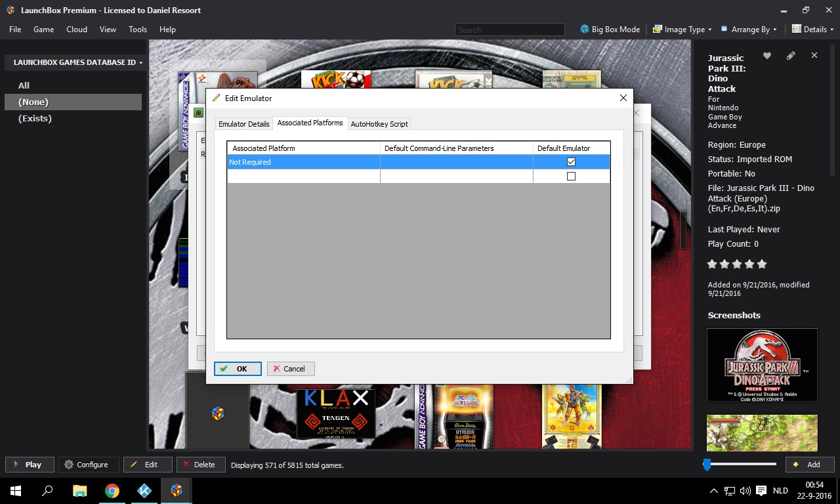The image size is (840, 504).
Task: Click the Add button
Action: pyautogui.click(x=810, y=465)
